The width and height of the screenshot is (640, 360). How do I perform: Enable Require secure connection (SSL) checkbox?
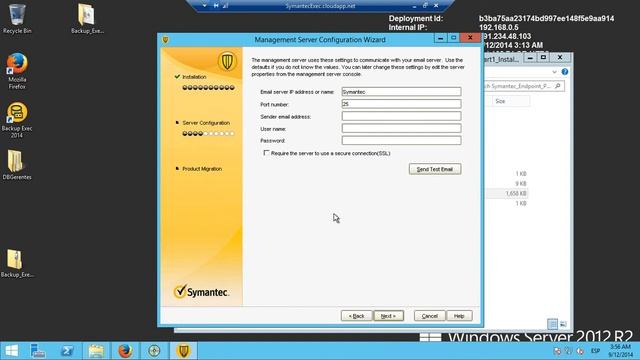(267, 153)
